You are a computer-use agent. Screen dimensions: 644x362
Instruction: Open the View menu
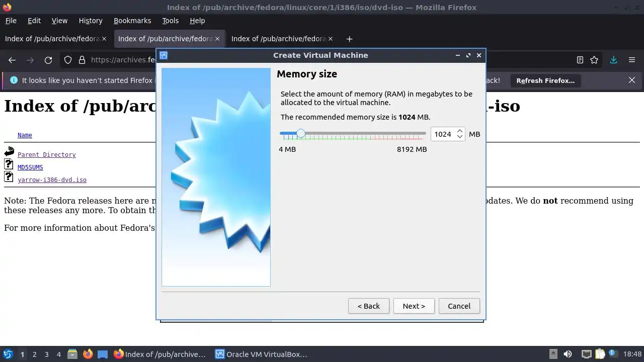(59, 21)
